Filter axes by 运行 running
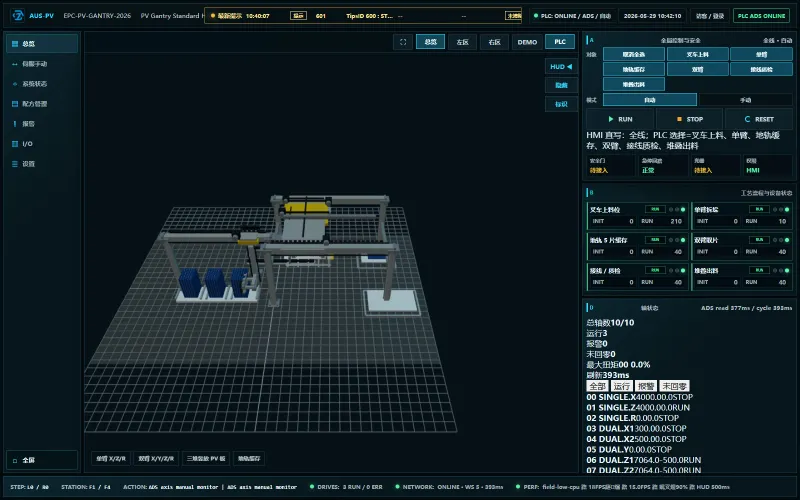This screenshot has width=800, height=500. click(x=621, y=386)
